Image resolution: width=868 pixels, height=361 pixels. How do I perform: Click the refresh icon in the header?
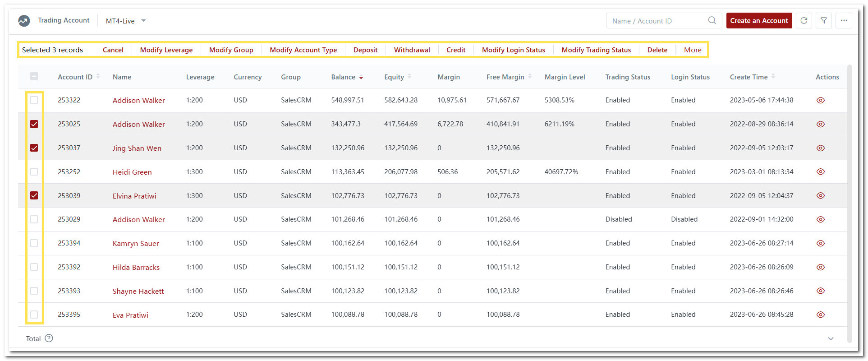[x=804, y=21]
